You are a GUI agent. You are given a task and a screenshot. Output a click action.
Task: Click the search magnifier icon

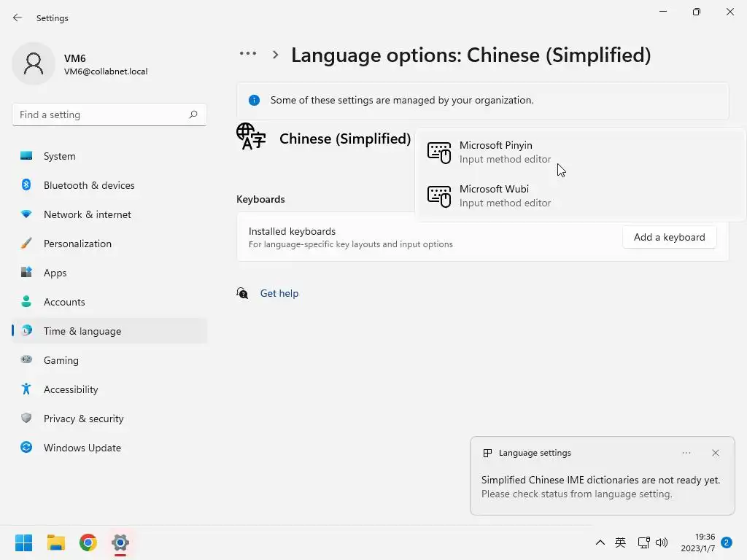[x=193, y=114]
